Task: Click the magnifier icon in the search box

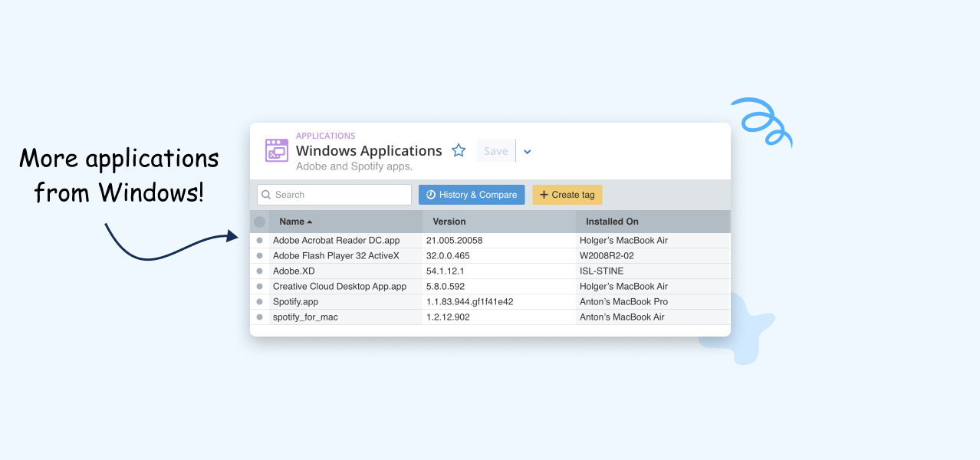Action: point(267,195)
